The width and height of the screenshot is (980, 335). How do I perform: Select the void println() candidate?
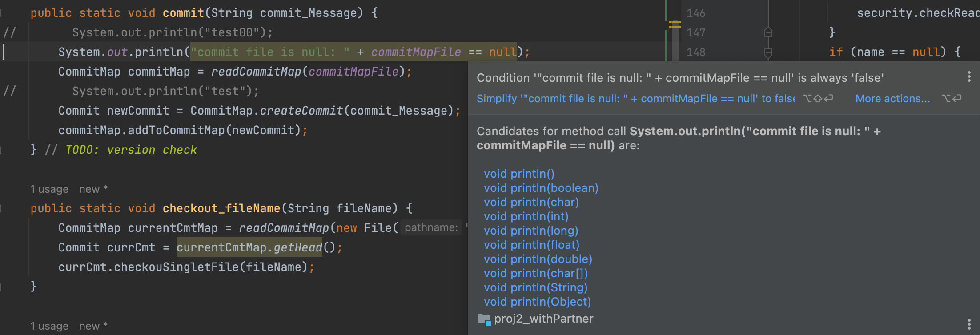pyautogui.click(x=519, y=174)
